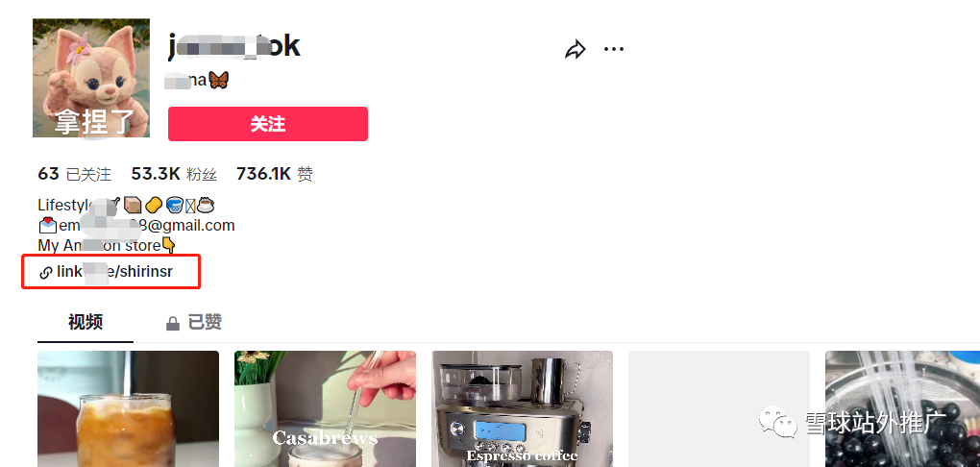Switch to the 视频 videos tab
The height and width of the screenshot is (467, 980).
[86, 323]
